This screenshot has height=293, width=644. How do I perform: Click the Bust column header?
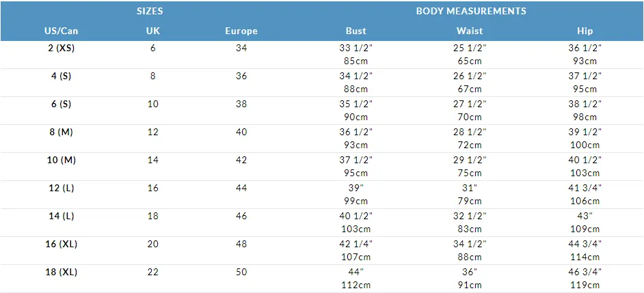click(x=355, y=31)
